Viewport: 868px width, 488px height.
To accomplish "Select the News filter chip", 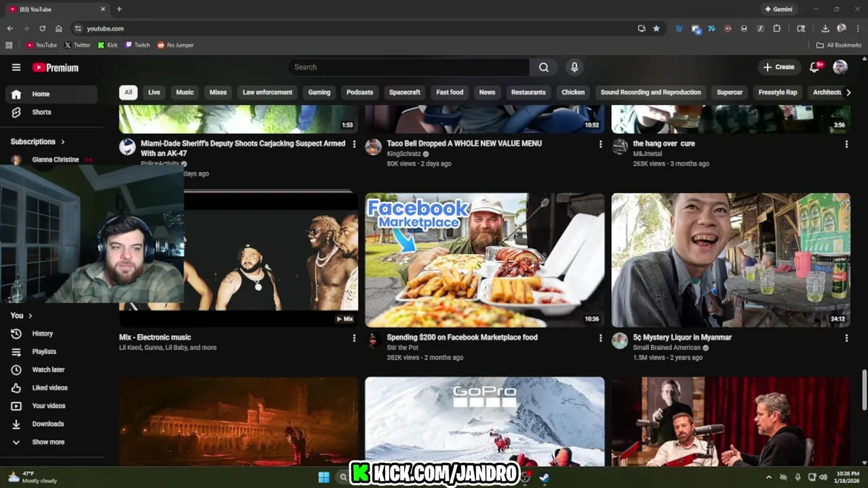I will [x=487, y=92].
